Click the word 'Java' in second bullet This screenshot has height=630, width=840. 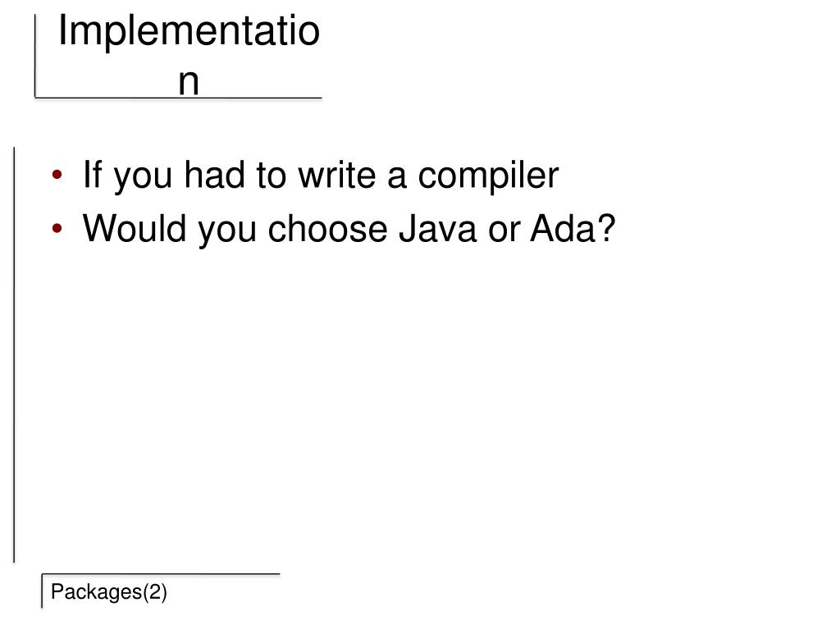pyautogui.click(x=437, y=229)
